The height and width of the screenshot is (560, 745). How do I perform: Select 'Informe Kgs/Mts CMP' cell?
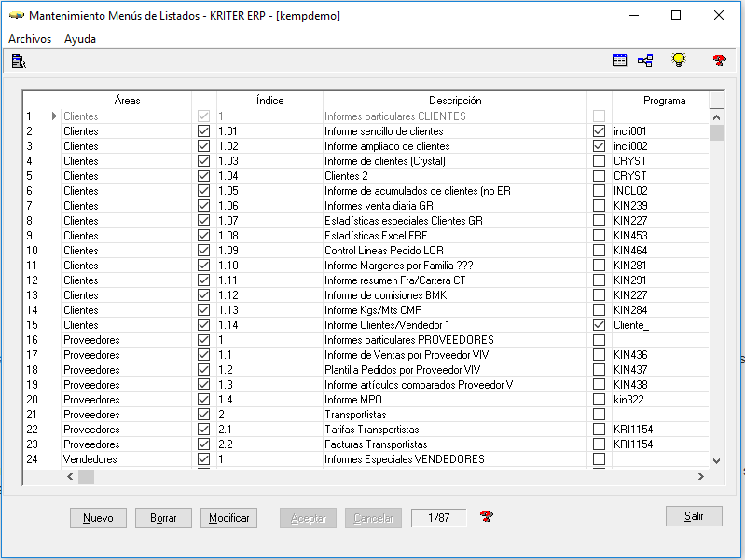455,310
